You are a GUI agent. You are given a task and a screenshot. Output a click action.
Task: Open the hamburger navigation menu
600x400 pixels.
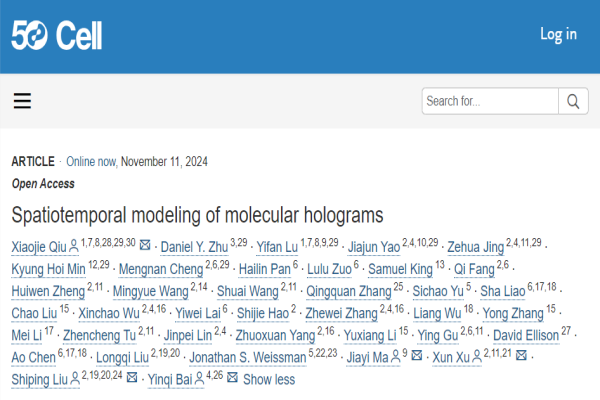pyautogui.click(x=22, y=101)
